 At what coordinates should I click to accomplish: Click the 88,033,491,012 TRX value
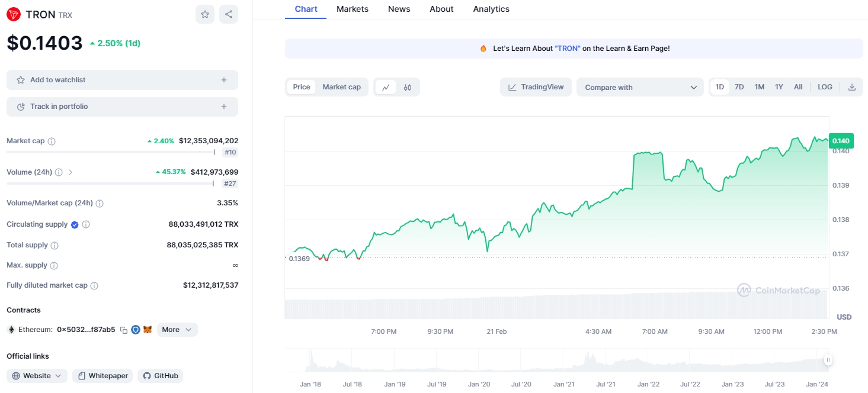point(203,224)
